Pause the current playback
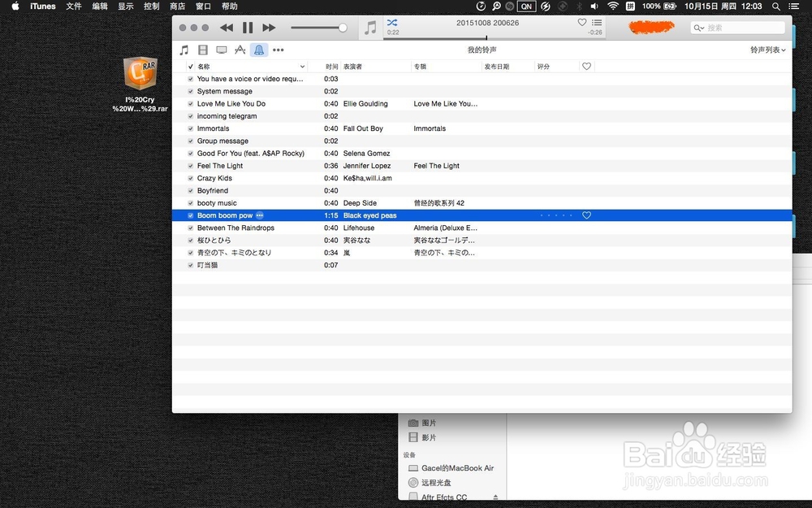812x508 pixels. (x=248, y=28)
